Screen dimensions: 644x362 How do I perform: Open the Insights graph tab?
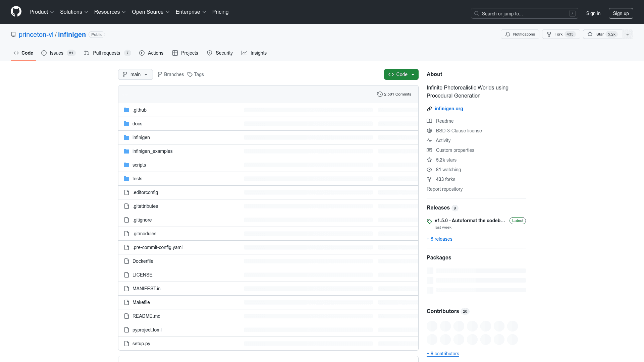pyautogui.click(x=254, y=53)
